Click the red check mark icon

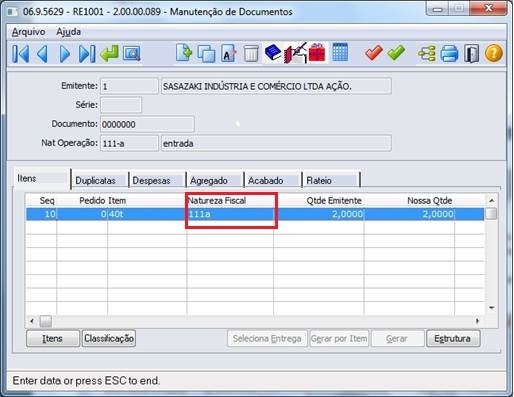point(373,52)
